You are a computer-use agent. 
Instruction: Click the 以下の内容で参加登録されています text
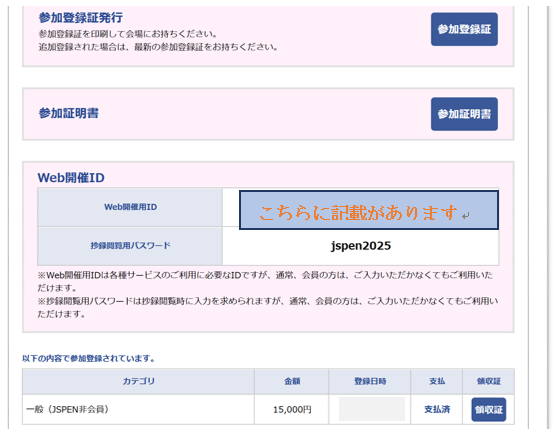coord(89,359)
